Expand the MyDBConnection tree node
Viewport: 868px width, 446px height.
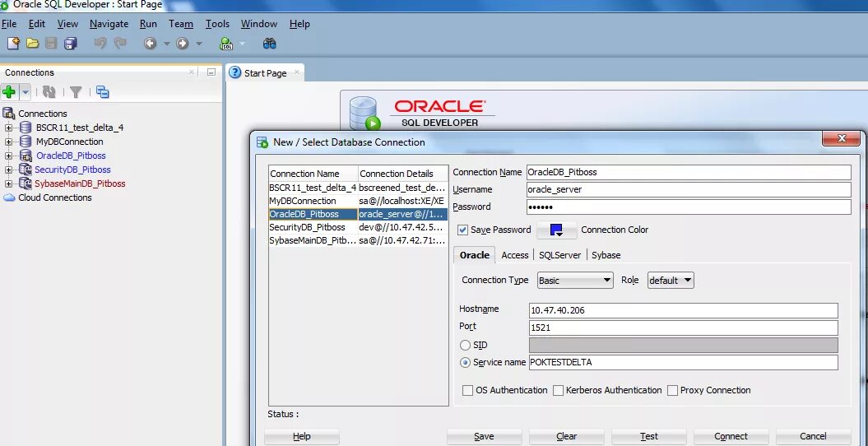tap(8, 142)
